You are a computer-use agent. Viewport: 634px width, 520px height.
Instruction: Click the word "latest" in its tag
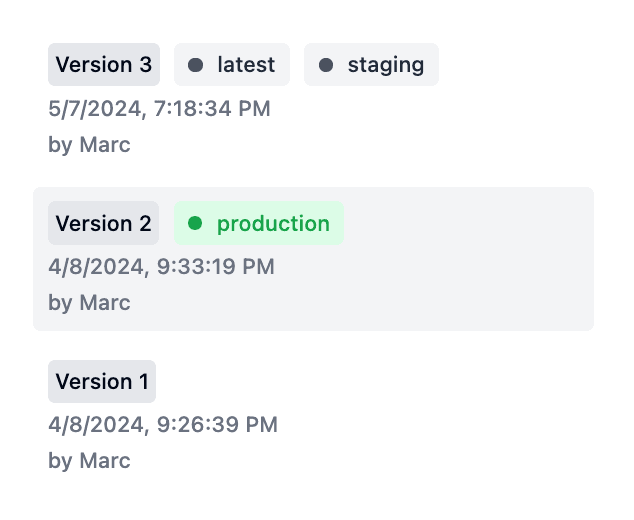246,65
